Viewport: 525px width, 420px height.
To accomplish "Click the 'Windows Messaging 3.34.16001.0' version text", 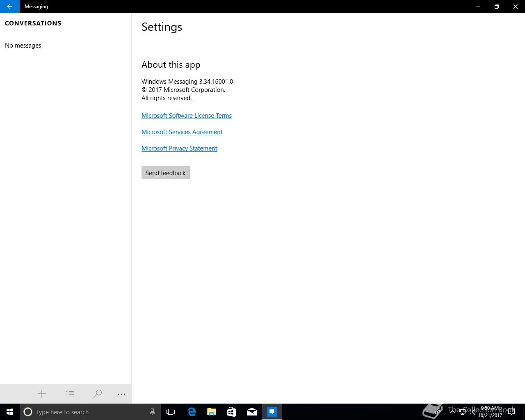I will tap(187, 82).
